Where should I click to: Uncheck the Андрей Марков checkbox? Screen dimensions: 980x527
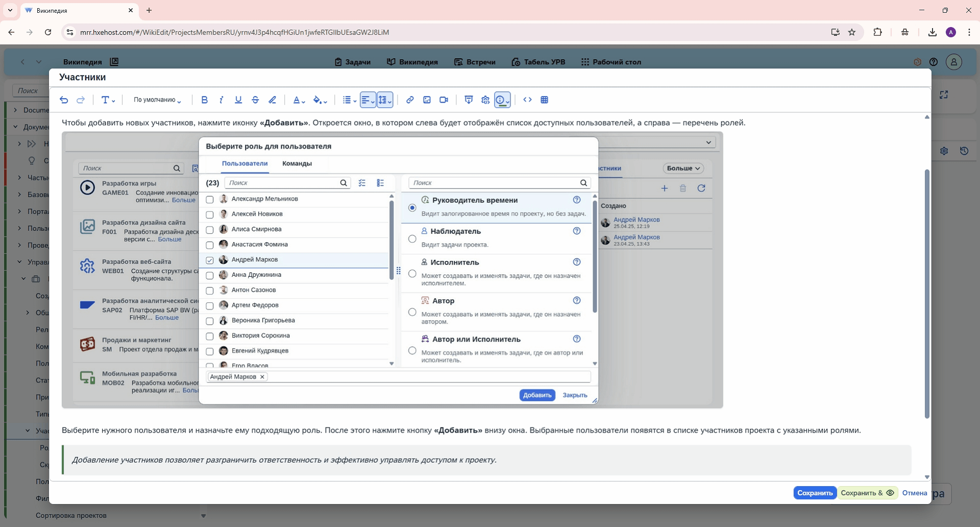[x=210, y=260]
